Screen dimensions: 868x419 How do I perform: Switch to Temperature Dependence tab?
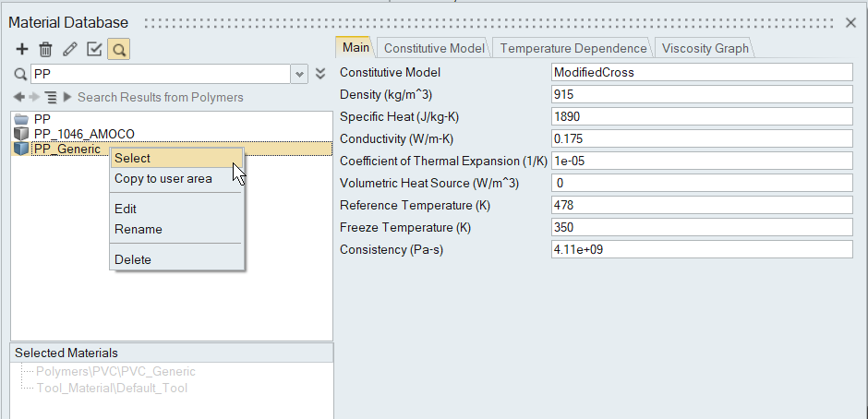point(573,48)
